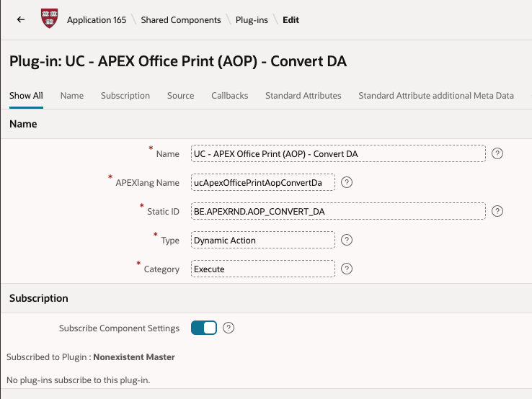Click the Category field showing Execute
The width and height of the screenshot is (532, 399).
click(263, 269)
